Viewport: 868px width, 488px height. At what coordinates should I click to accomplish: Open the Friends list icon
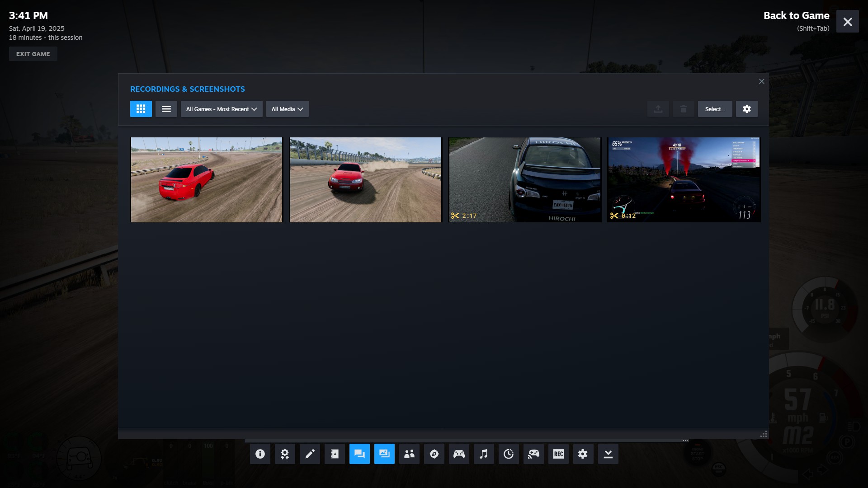point(409,454)
